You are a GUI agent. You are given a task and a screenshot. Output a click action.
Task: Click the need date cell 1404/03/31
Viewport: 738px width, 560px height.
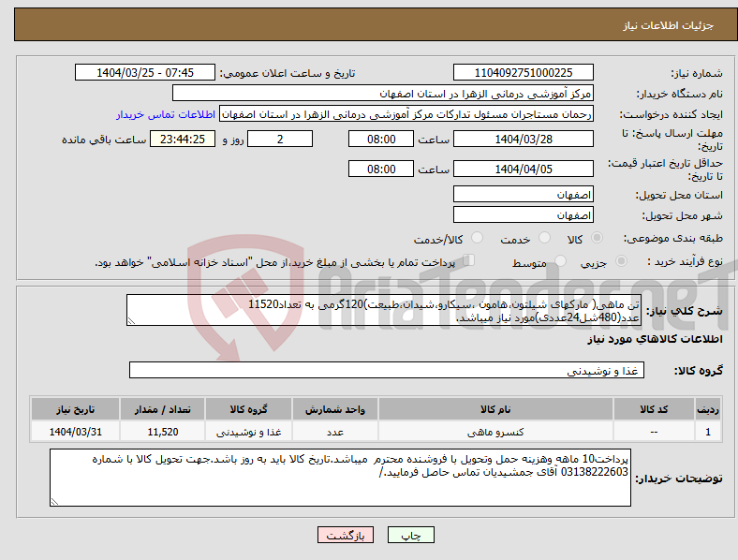pyautogui.click(x=75, y=432)
